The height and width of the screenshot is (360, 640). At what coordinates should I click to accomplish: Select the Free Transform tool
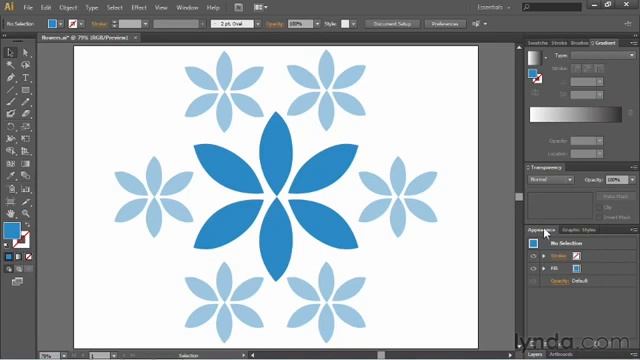pyautogui.click(x=25, y=139)
